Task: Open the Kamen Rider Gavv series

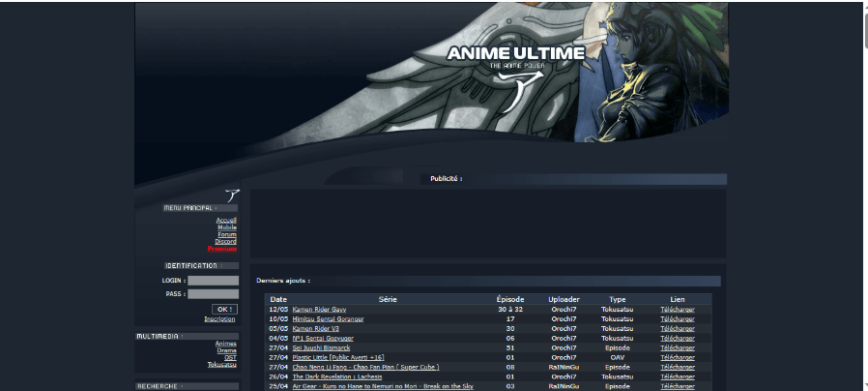Action: click(319, 310)
